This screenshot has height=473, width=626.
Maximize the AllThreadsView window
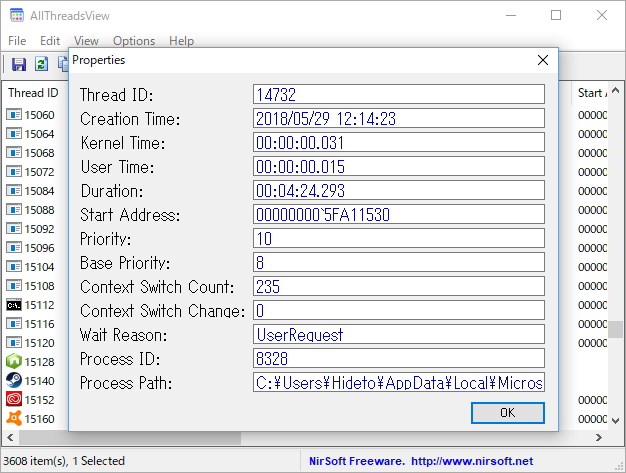(x=556, y=16)
